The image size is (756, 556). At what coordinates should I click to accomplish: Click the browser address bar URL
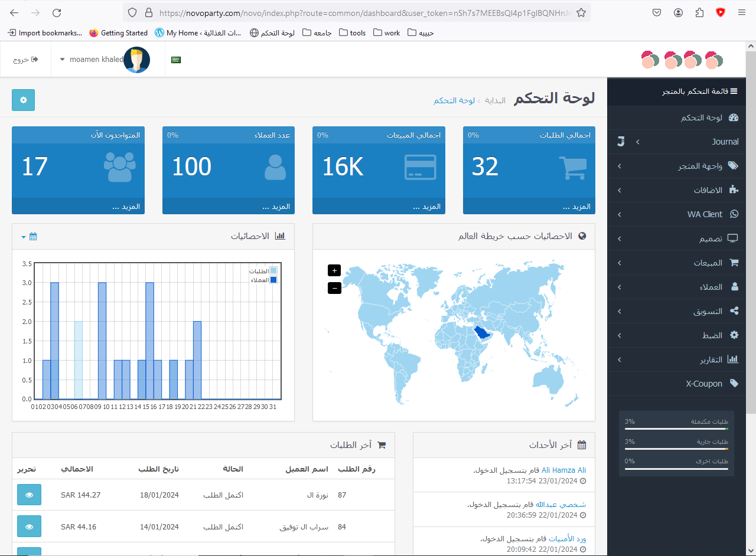tap(365, 12)
